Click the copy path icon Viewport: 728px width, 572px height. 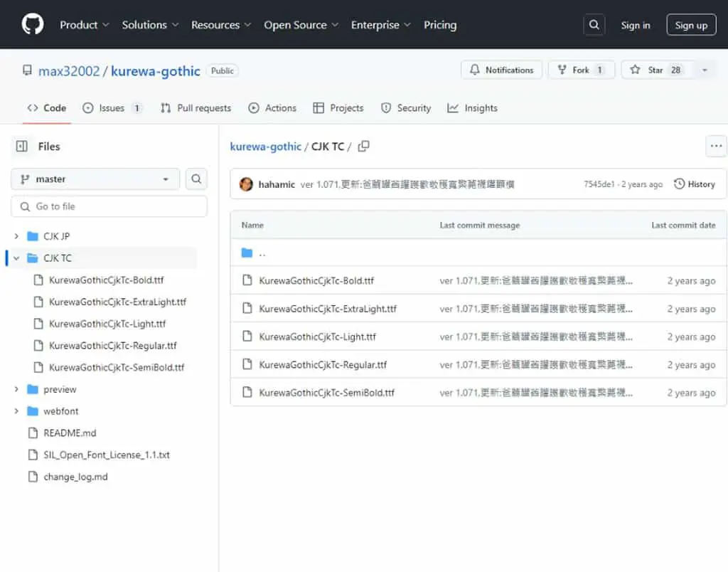click(x=364, y=147)
